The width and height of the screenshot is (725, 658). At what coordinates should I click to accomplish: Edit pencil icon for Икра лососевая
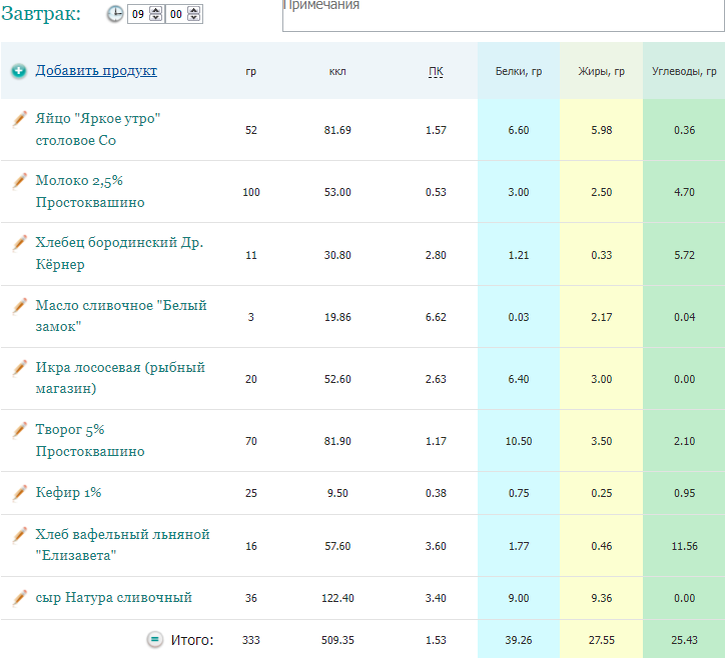click(x=19, y=368)
